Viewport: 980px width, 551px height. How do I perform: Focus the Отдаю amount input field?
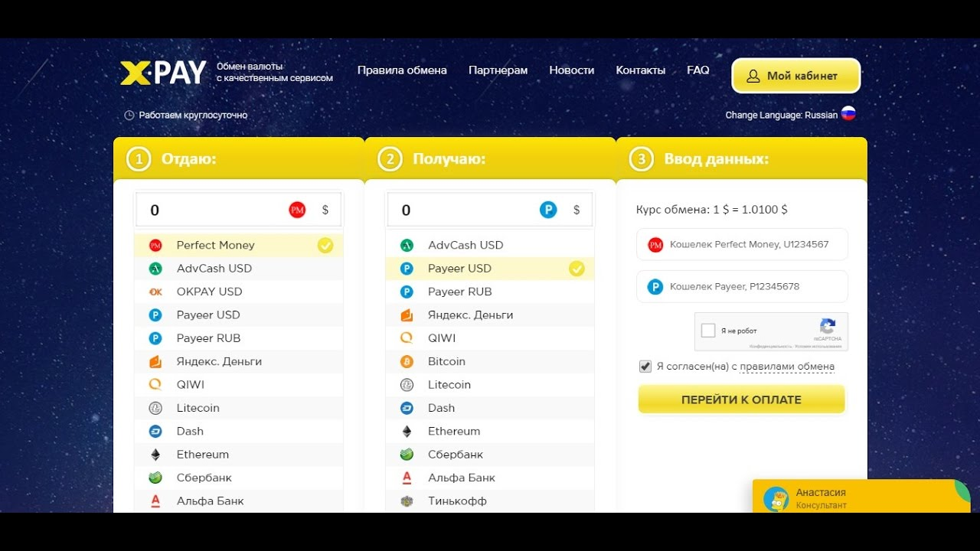click(x=239, y=210)
